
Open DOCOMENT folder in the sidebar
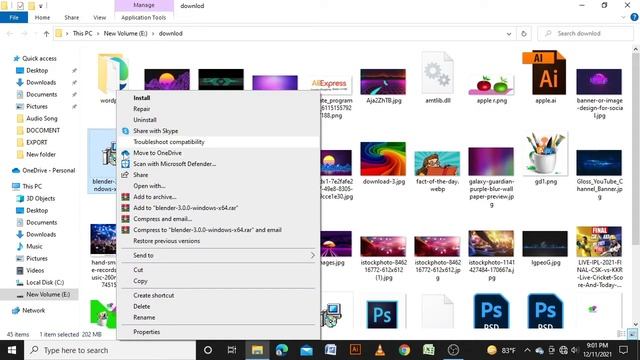pos(43,131)
